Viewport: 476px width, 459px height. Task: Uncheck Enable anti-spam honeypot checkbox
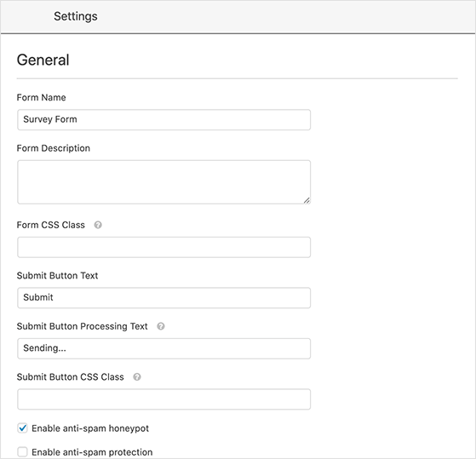pyautogui.click(x=22, y=428)
